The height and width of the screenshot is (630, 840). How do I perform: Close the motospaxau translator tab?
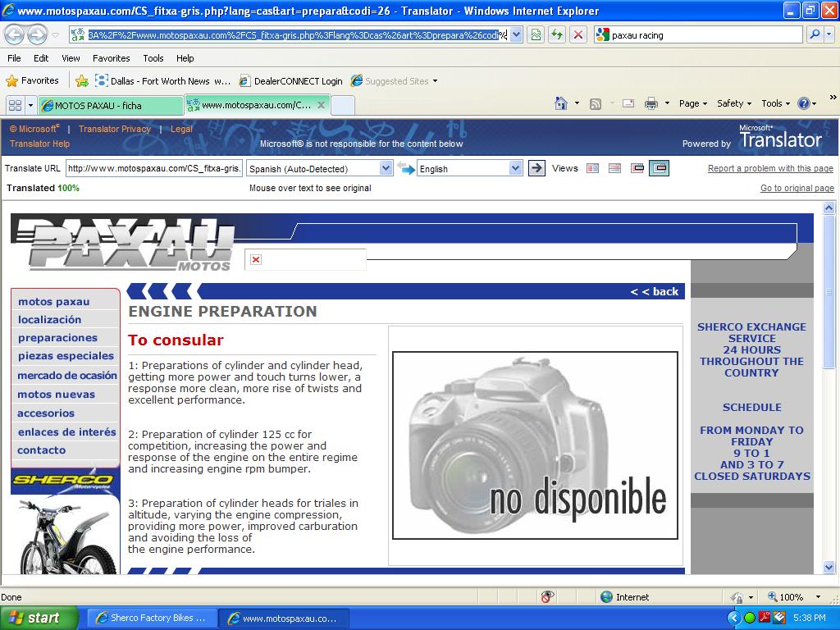point(321,105)
